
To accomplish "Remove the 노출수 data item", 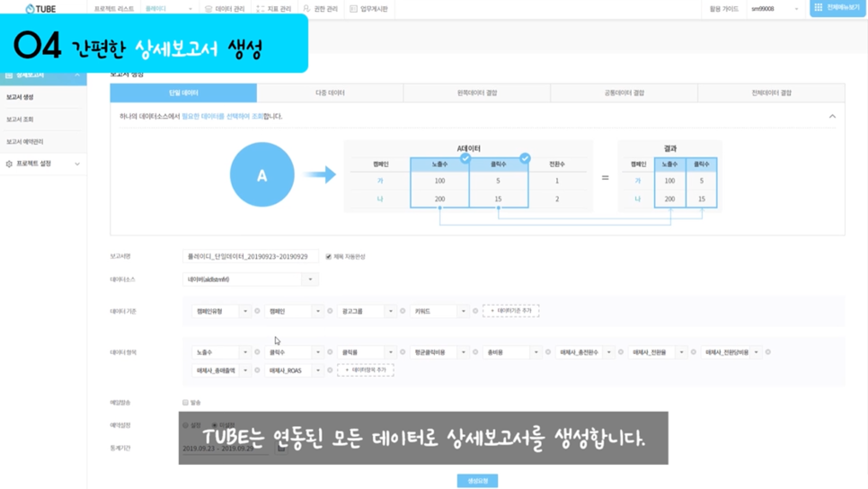I will tap(257, 352).
